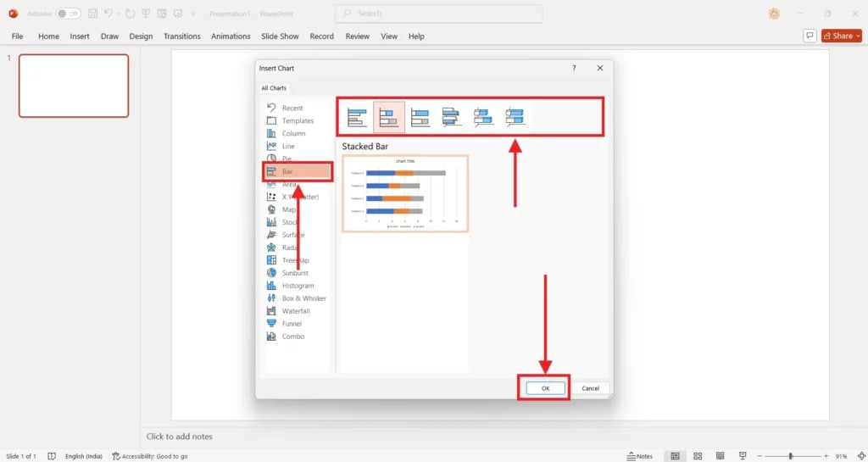Expand the Undo dropdown arrow
The height and width of the screenshot is (462, 868).
(x=119, y=14)
